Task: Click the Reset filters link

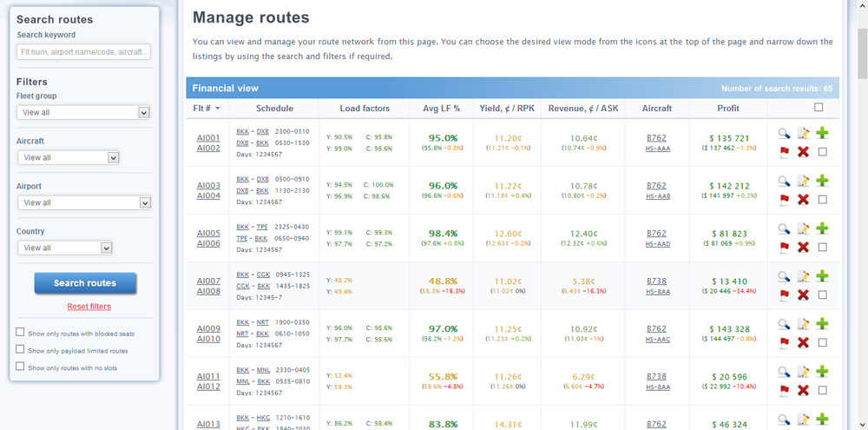Action: [89, 306]
